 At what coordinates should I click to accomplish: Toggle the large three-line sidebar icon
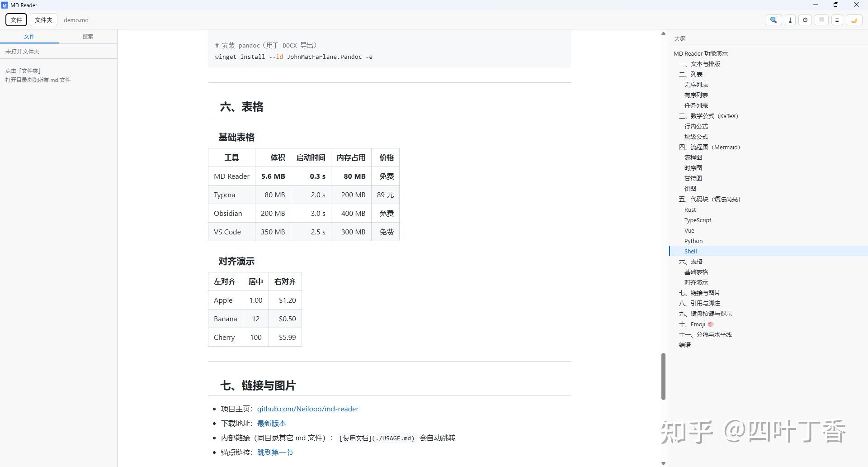pos(822,20)
